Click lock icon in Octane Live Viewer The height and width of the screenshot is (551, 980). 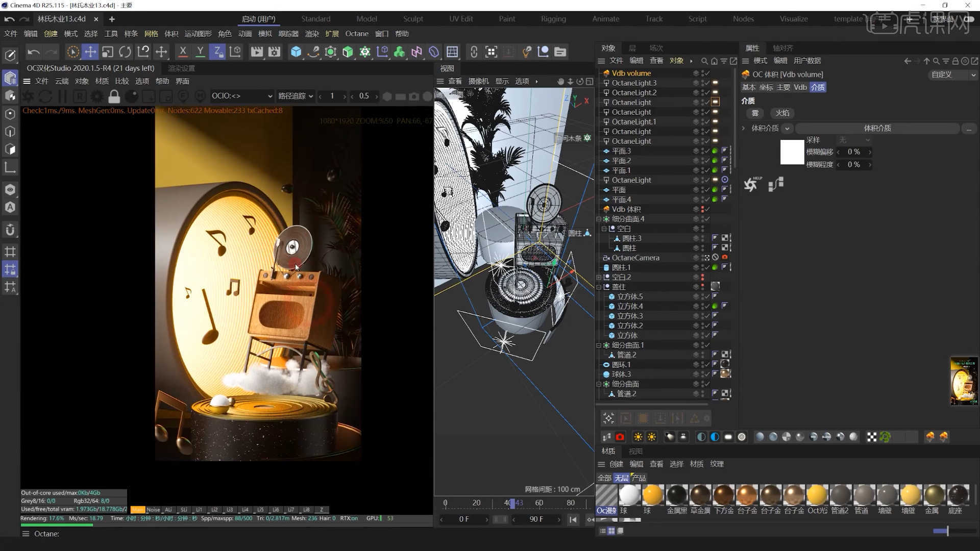pyautogui.click(x=114, y=96)
